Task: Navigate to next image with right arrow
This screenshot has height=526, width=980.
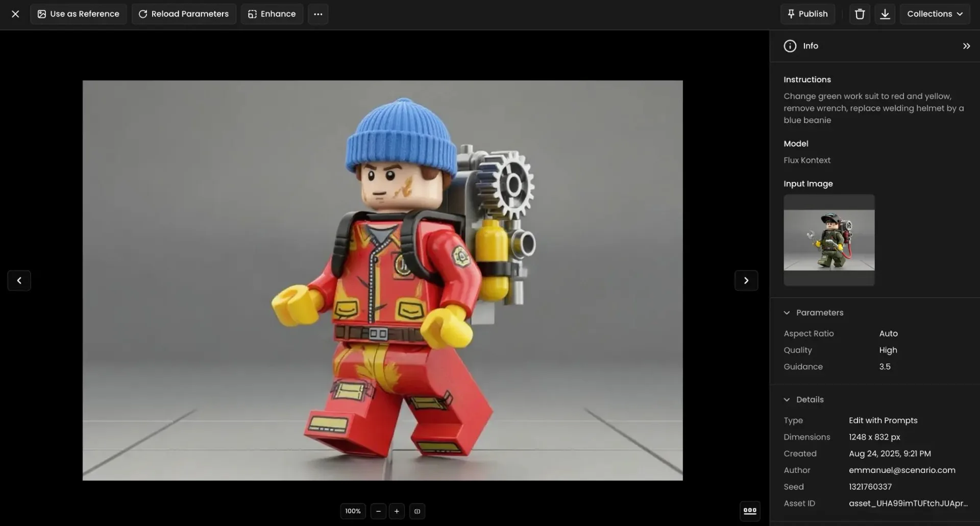Action: [x=746, y=280]
